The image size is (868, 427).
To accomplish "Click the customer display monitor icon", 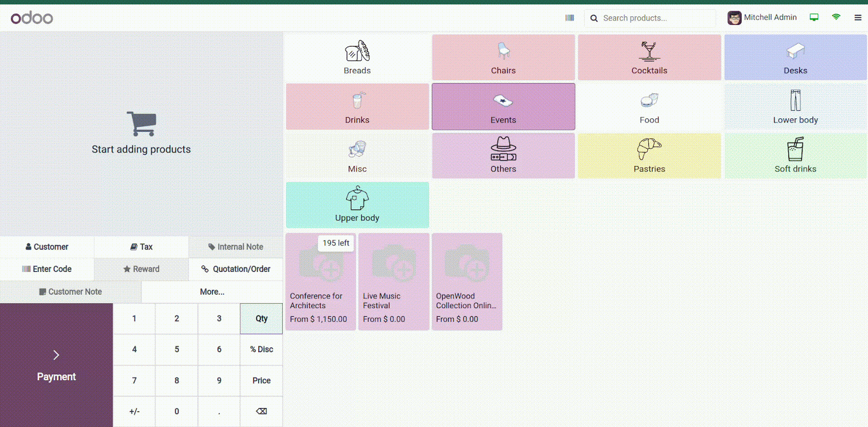I will coord(814,17).
